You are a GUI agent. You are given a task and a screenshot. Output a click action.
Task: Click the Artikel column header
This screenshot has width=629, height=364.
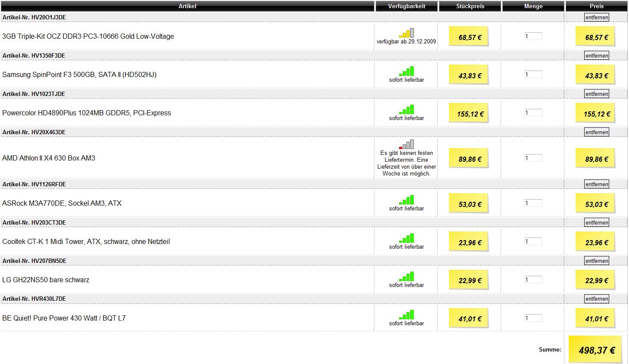[187, 6]
